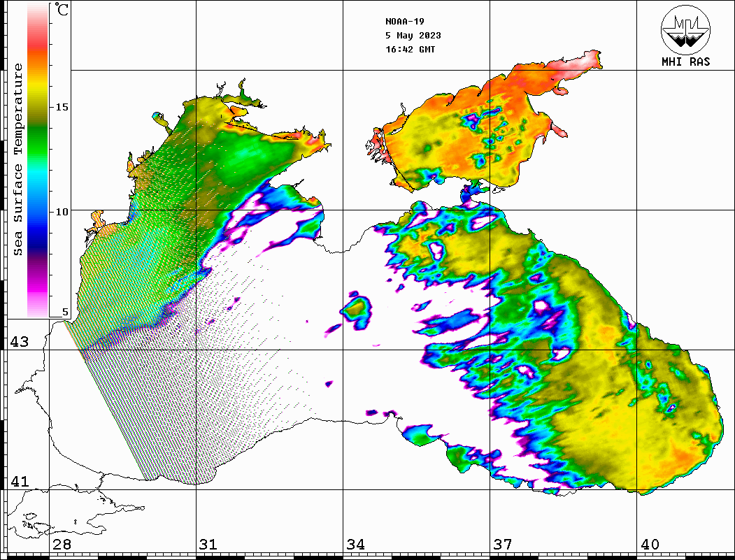Viewport: 735px width, 560px height.
Task: Click the time 16:42 GMT
Action: tap(410, 50)
